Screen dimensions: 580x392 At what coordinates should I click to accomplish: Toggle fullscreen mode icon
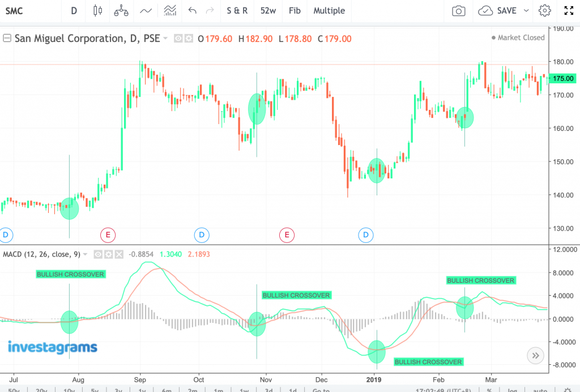tap(569, 10)
